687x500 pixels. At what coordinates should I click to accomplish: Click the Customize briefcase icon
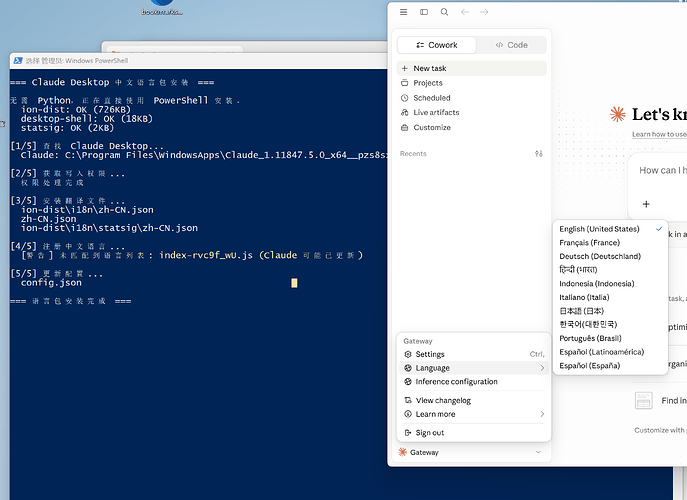[x=404, y=128]
